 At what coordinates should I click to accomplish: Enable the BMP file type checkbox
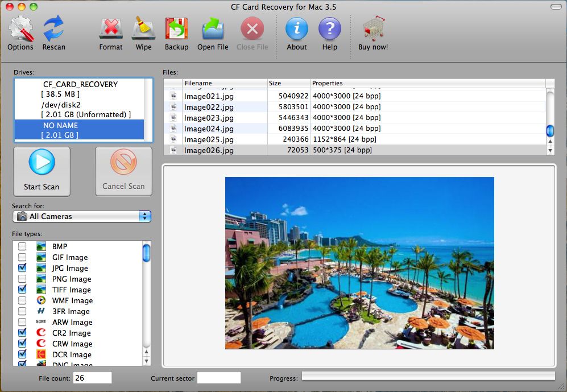(x=21, y=246)
